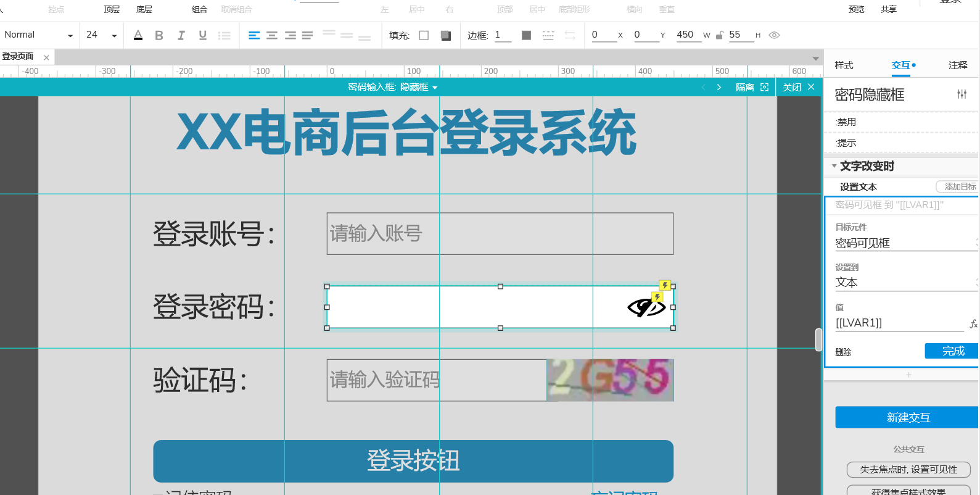Click 失去焦点时, 设置可见性 button
The width and height of the screenshot is (980, 495).
908,470
